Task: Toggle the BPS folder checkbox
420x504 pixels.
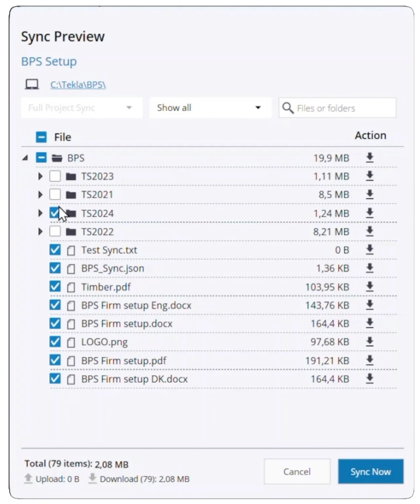Action: click(41, 158)
